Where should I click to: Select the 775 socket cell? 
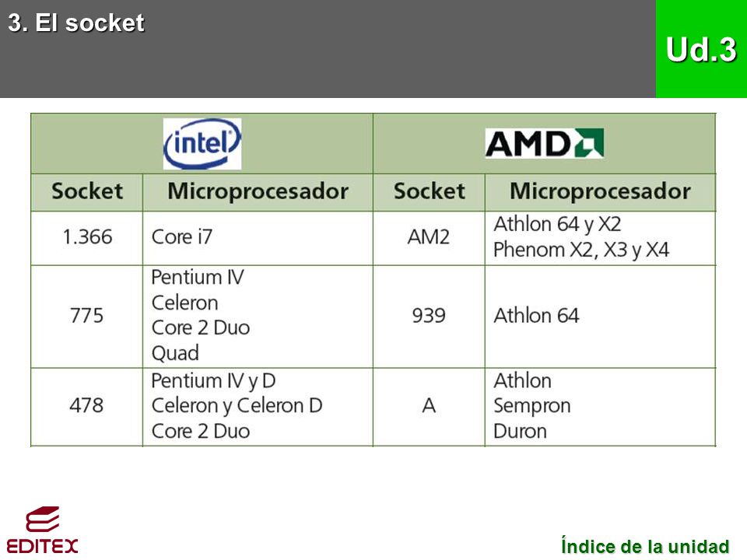click(86, 317)
